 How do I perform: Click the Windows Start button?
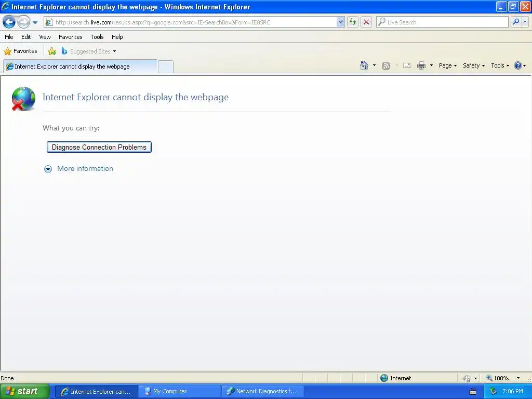point(24,392)
